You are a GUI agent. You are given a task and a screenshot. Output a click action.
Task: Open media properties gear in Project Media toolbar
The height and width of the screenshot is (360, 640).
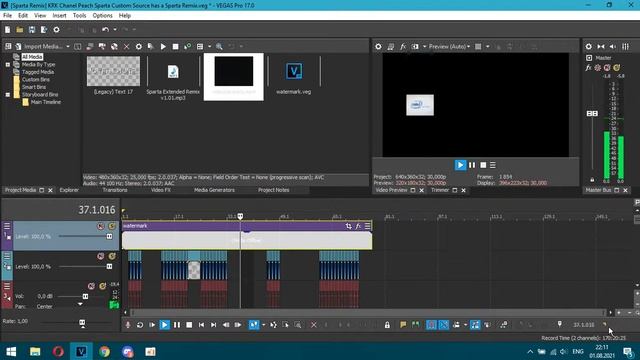[139, 47]
